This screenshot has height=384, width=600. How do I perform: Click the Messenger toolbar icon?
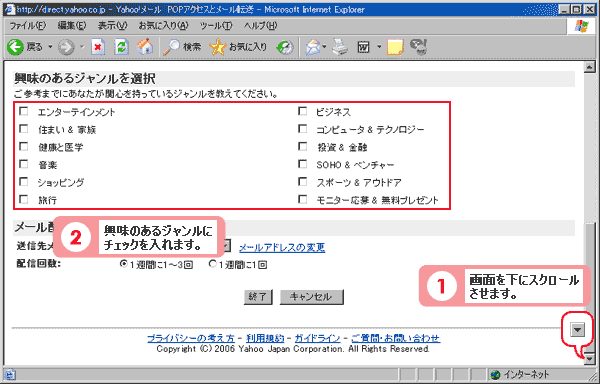[418, 47]
